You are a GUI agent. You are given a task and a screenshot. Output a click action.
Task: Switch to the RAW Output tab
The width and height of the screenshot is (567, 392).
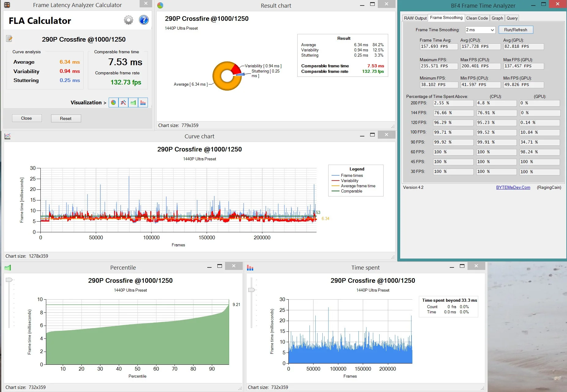[415, 18]
